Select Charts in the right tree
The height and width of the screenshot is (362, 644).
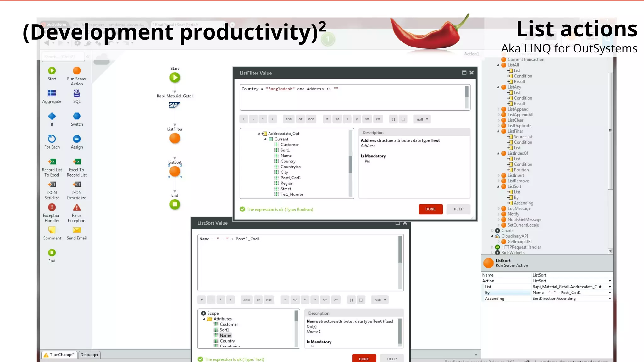(507, 231)
